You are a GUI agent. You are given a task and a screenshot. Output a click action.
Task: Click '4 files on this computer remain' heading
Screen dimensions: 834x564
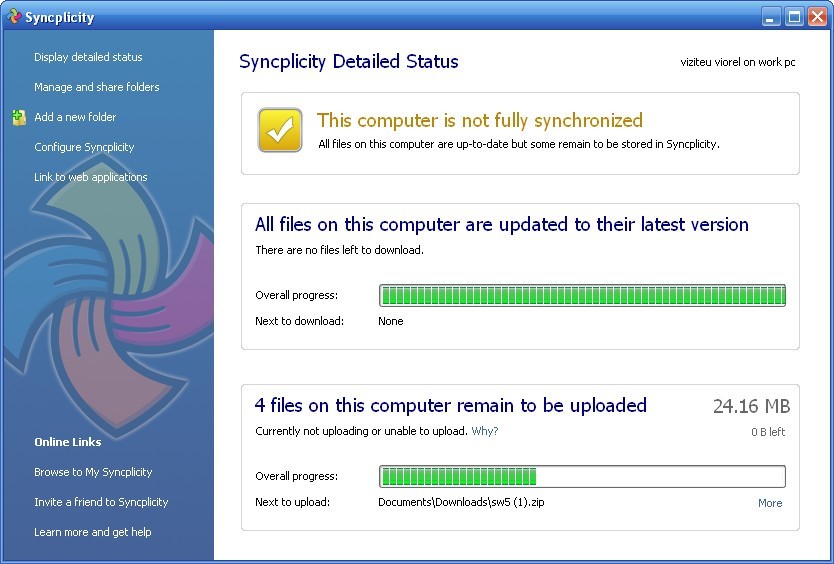(x=451, y=405)
